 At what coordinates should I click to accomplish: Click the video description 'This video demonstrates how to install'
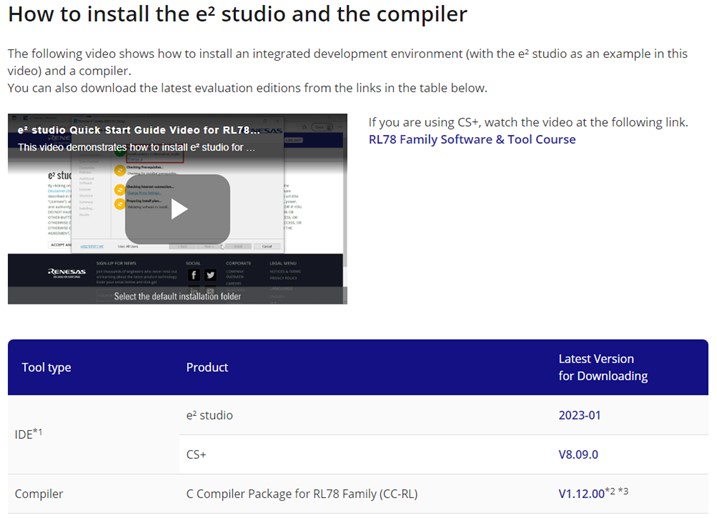pos(137,147)
